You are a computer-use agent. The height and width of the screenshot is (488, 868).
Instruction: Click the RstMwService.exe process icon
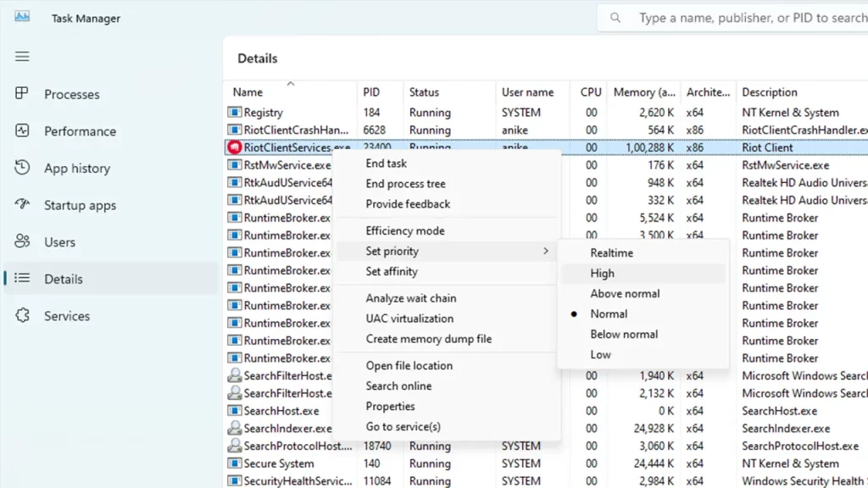coord(235,165)
